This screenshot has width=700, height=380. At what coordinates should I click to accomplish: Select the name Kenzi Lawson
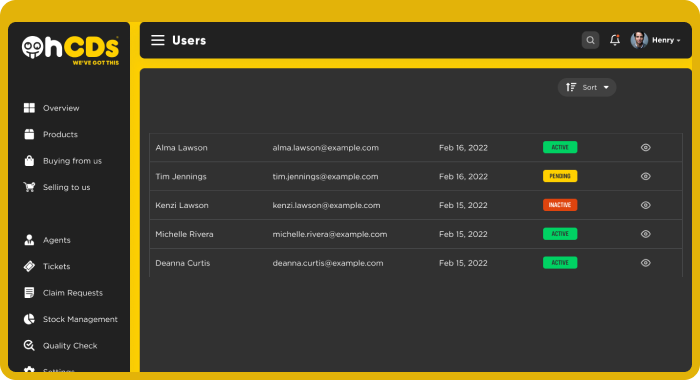click(x=182, y=205)
